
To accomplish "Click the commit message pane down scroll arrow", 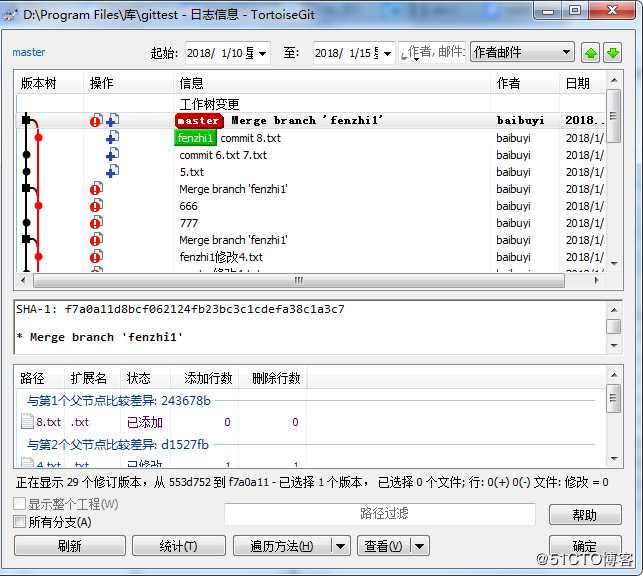I will click(x=614, y=346).
